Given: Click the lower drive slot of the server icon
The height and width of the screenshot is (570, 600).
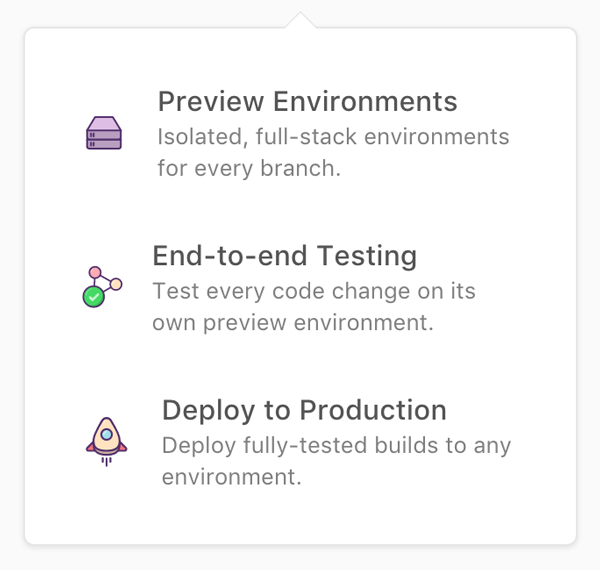Looking at the screenshot, I should click(104, 142).
